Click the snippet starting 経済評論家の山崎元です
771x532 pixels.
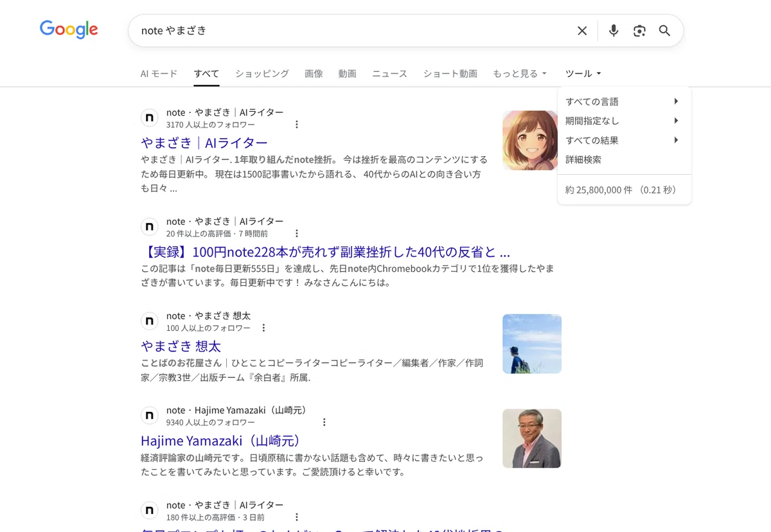pos(312,465)
